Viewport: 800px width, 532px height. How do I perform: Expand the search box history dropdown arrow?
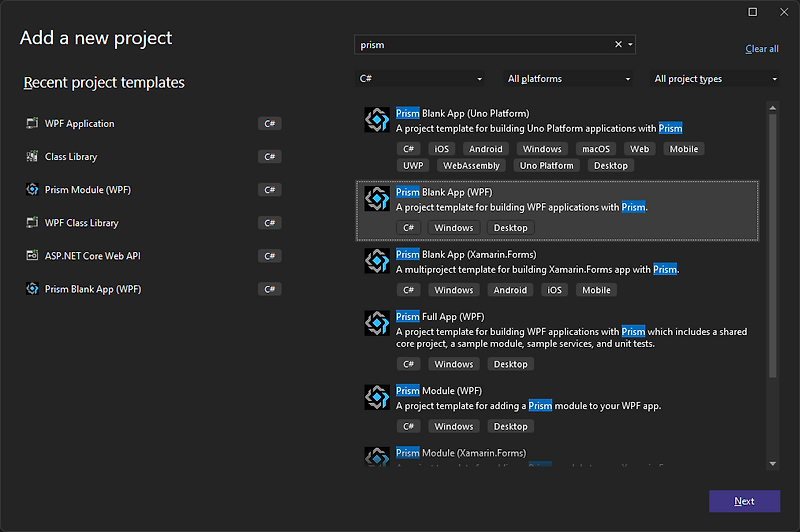(630, 44)
